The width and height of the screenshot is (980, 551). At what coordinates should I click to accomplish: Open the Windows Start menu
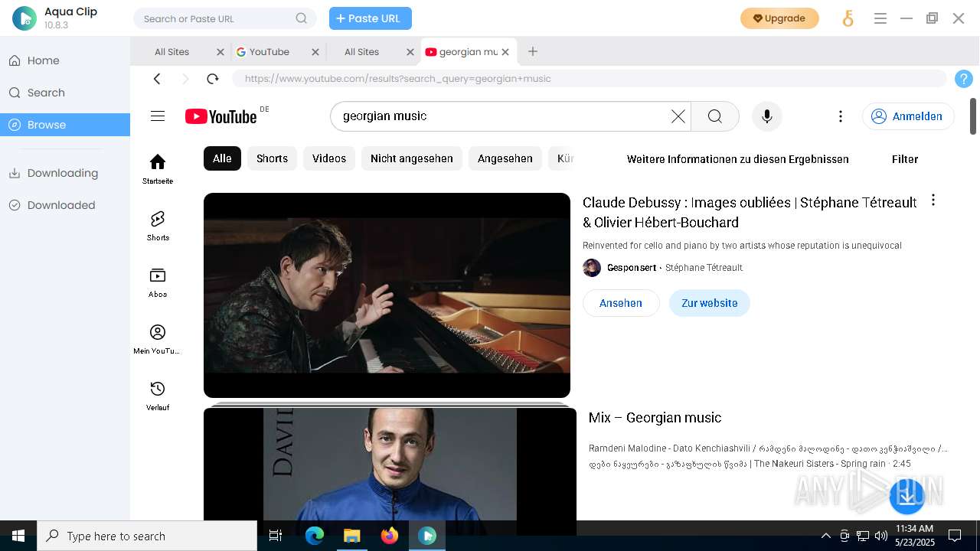(x=18, y=536)
